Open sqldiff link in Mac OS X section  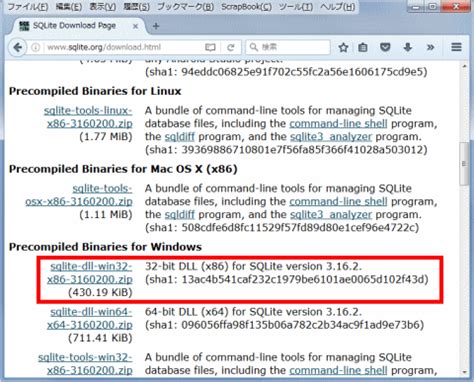pos(180,215)
